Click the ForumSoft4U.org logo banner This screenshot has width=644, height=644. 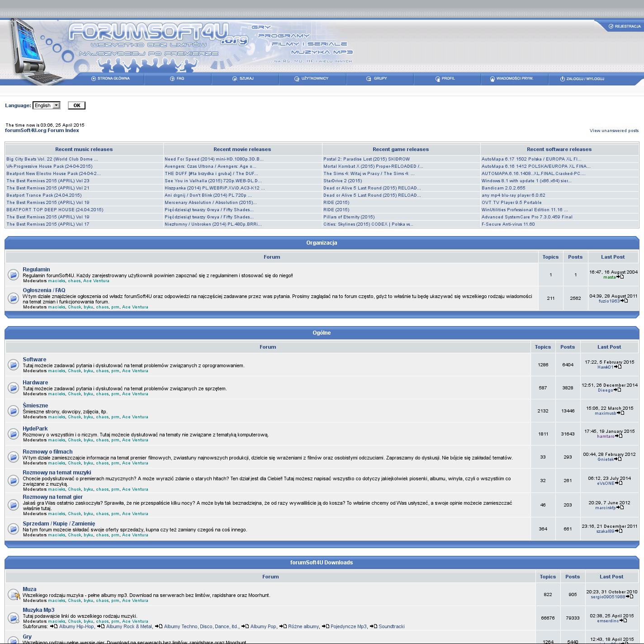point(158,35)
